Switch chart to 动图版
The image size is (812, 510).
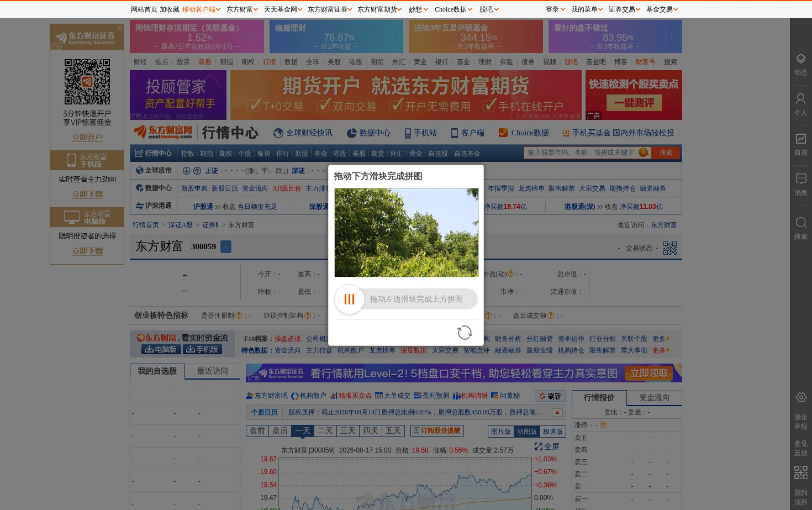(x=526, y=432)
